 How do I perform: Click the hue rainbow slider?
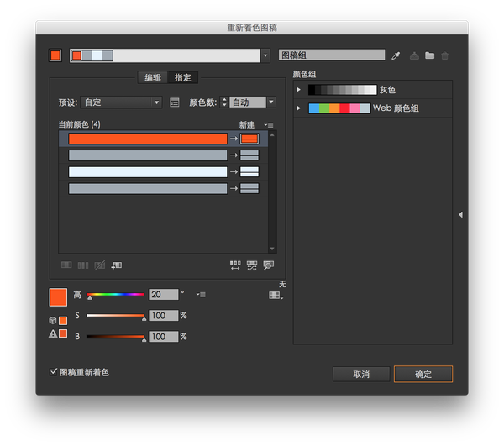coord(115,294)
